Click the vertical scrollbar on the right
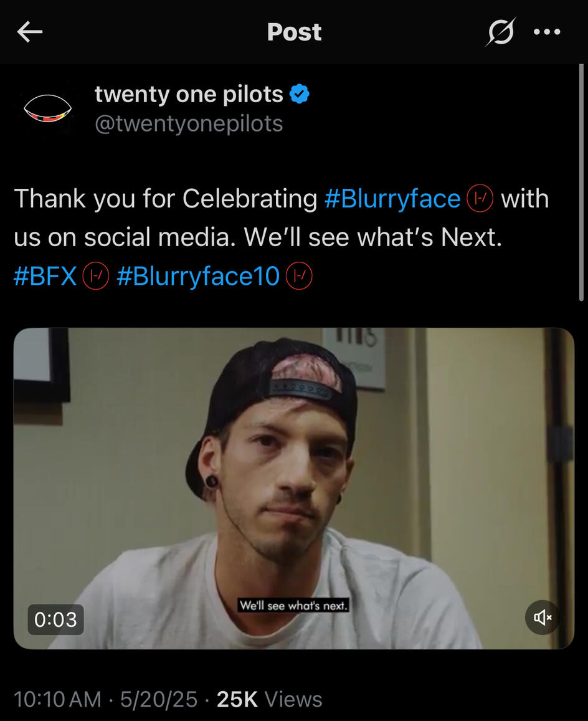The image size is (588, 721). coord(581,183)
